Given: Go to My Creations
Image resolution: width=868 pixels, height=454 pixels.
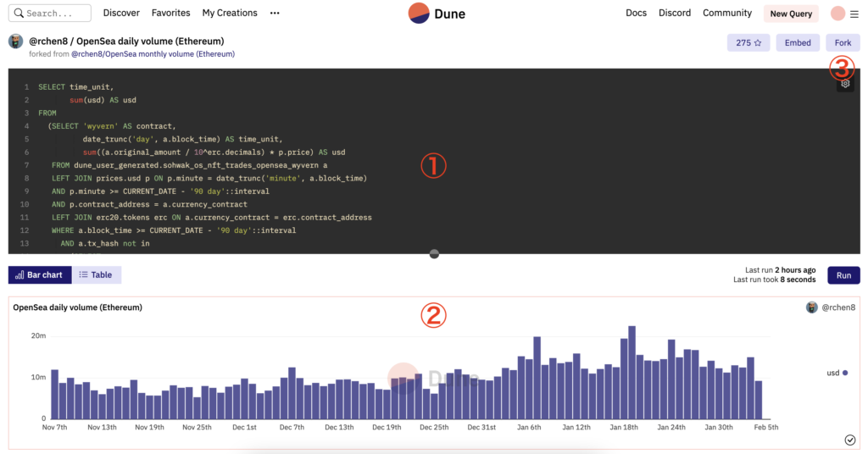Looking at the screenshot, I should coord(230,14).
